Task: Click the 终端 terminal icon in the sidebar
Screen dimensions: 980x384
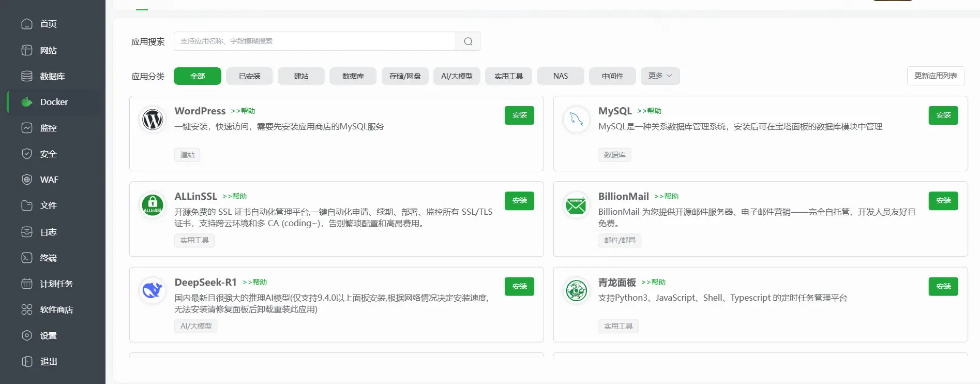Action: pos(27,258)
